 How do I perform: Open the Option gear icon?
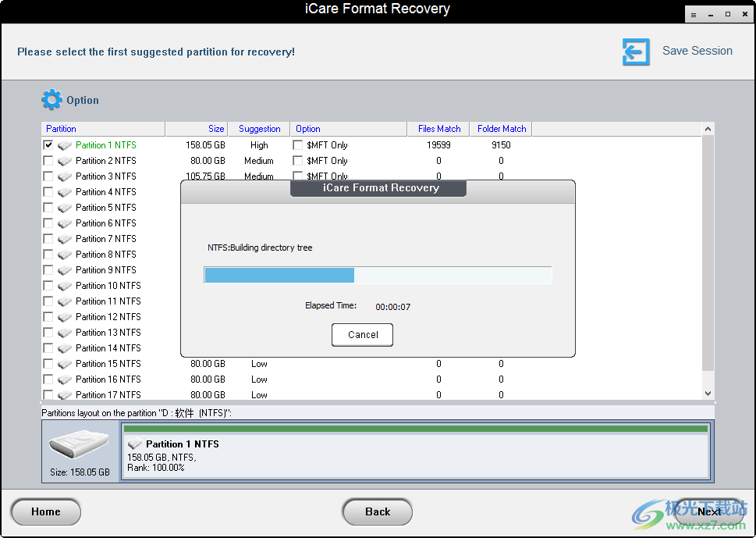51,99
